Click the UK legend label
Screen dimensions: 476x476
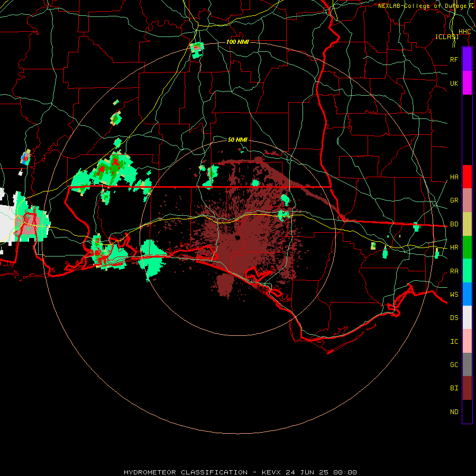[454, 83]
